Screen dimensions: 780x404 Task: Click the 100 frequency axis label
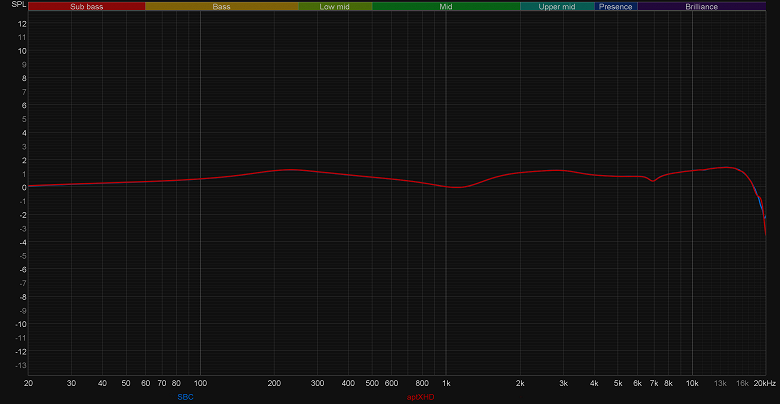click(200, 383)
